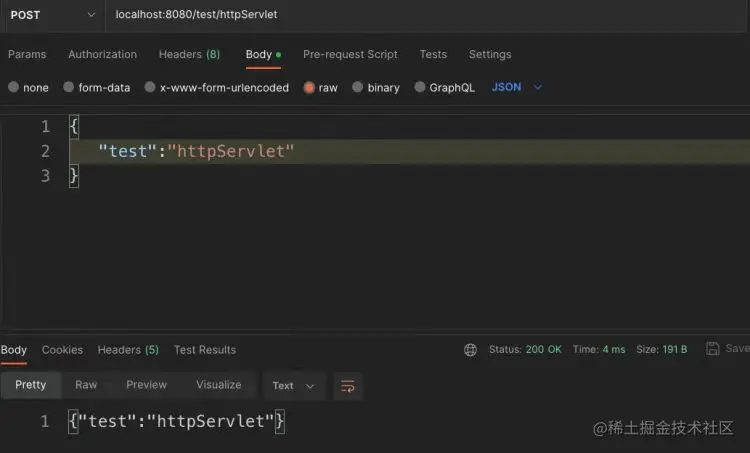
Task: Click line 2 of the request body editor
Action: (409, 152)
